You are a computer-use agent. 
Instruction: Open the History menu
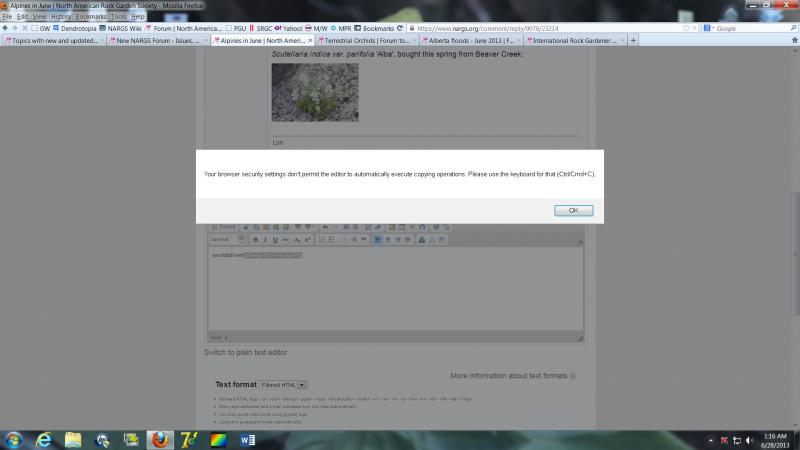61,17
